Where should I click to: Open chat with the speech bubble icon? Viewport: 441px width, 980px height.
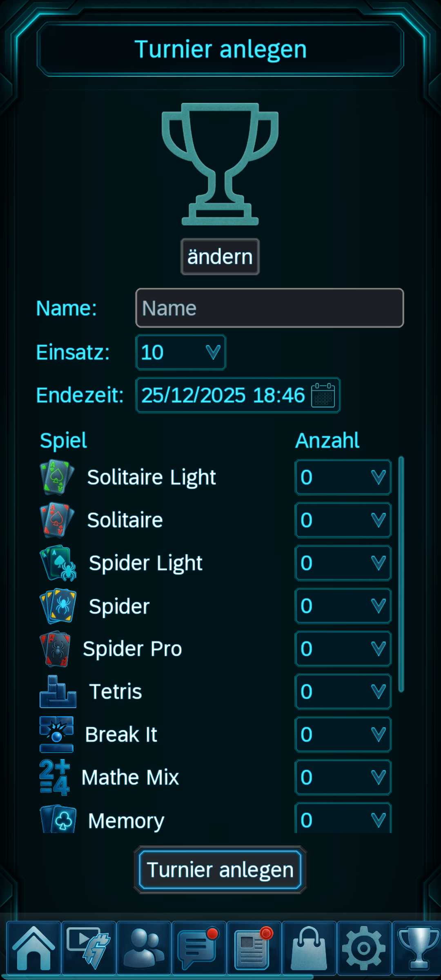click(198, 947)
